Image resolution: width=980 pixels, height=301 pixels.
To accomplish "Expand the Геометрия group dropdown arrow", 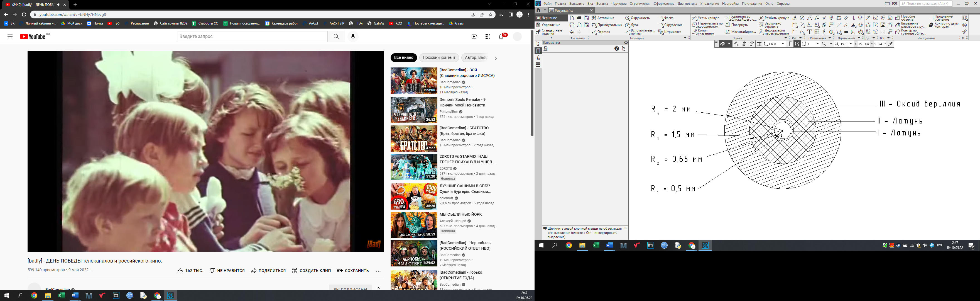I will [685, 38].
